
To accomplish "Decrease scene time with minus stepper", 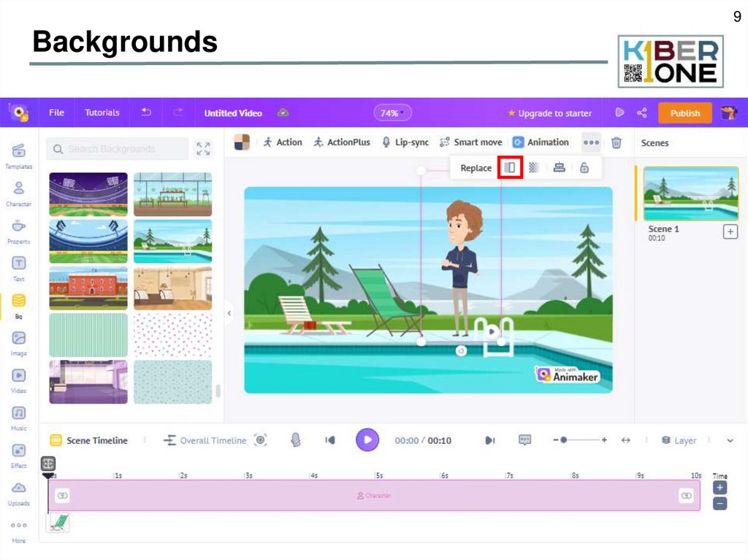I will point(720,503).
